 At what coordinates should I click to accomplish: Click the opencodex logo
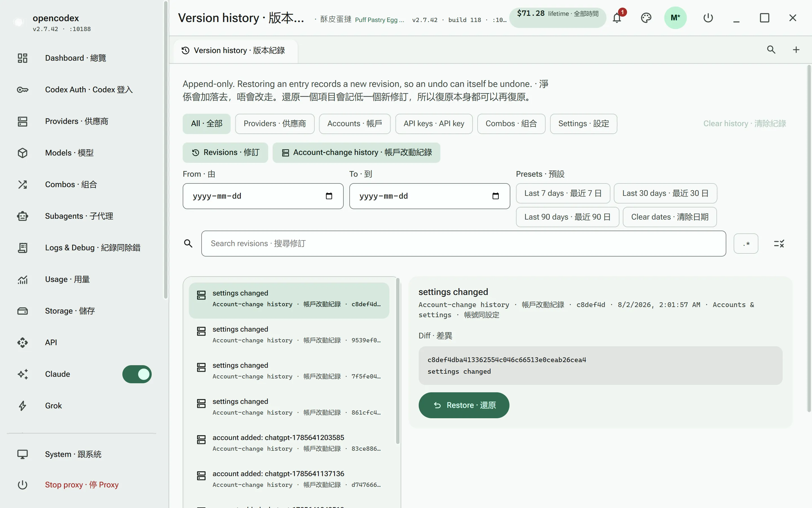point(18,22)
